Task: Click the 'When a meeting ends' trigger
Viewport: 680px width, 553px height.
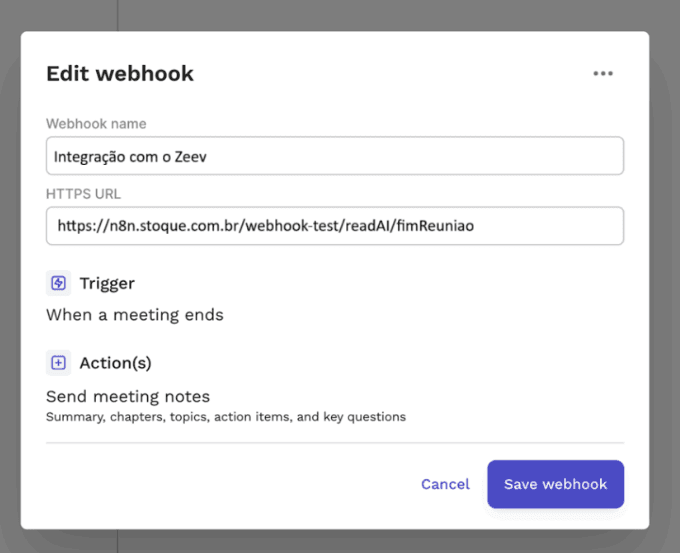Action: click(x=135, y=315)
